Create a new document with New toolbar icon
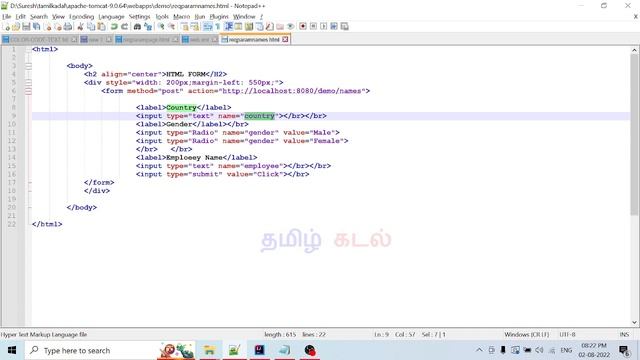640x360 pixels. [7, 27]
